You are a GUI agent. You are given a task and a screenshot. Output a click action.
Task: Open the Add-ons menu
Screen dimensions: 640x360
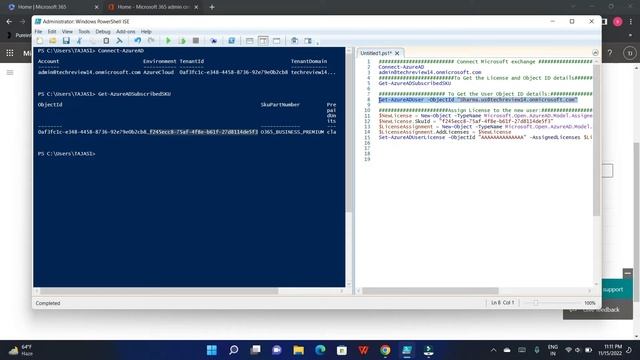[125, 31]
